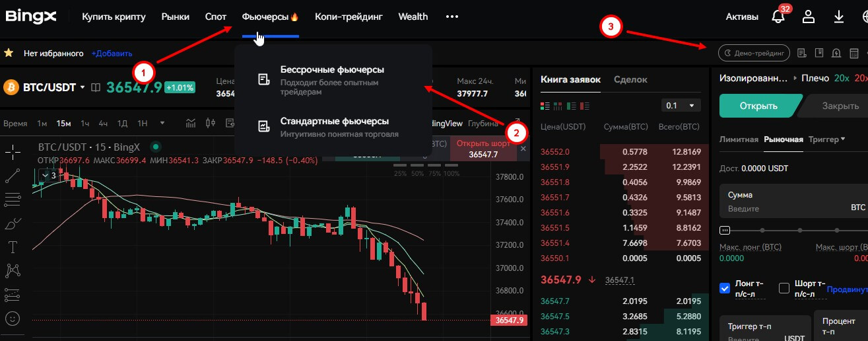Viewport: 868px width, 341px height.
Task: Enable the Long TP/SL checkbox
Action: [725, 288]
